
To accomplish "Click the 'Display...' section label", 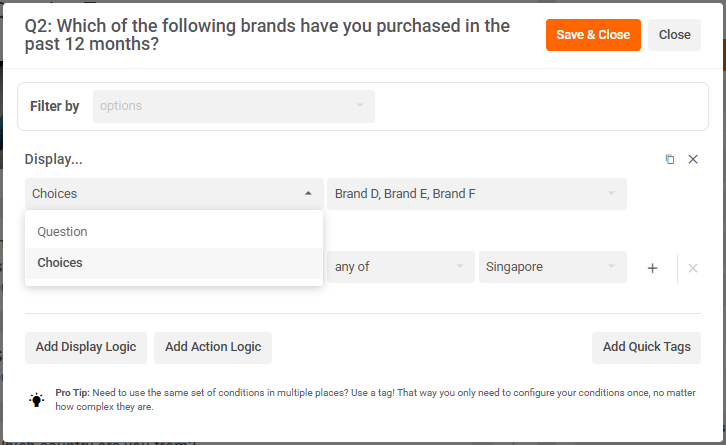I will pos(54,159).
